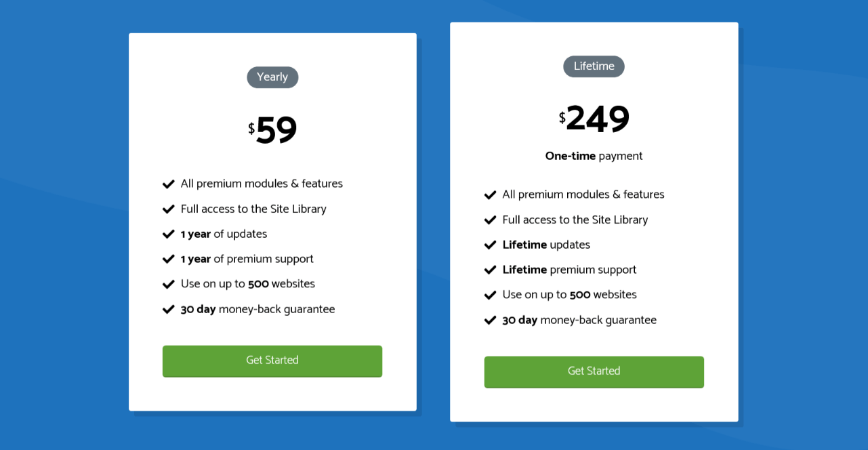The image size is (868, 450).
Task: Click the One-time payment text
Action: click(x=594, y=157)
